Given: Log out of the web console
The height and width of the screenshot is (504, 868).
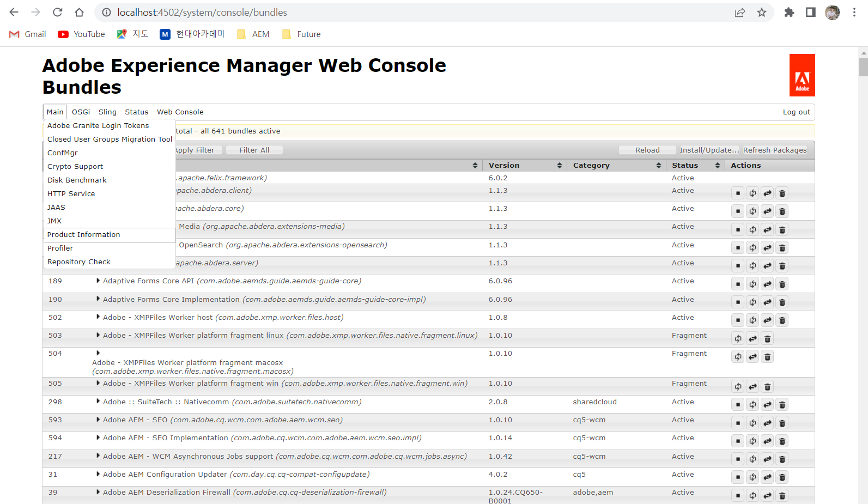Looking at the screenshot, I should click(797, 112).
